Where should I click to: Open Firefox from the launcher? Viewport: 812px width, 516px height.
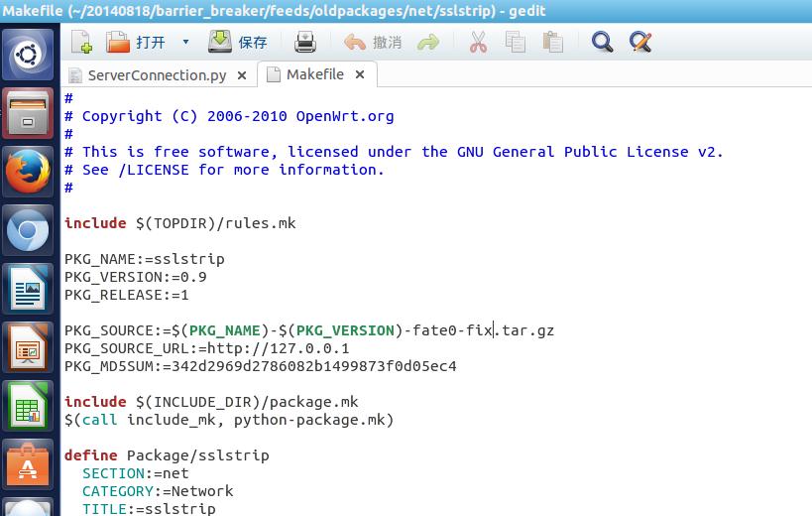pyautogui.click(x=28, y=172)
